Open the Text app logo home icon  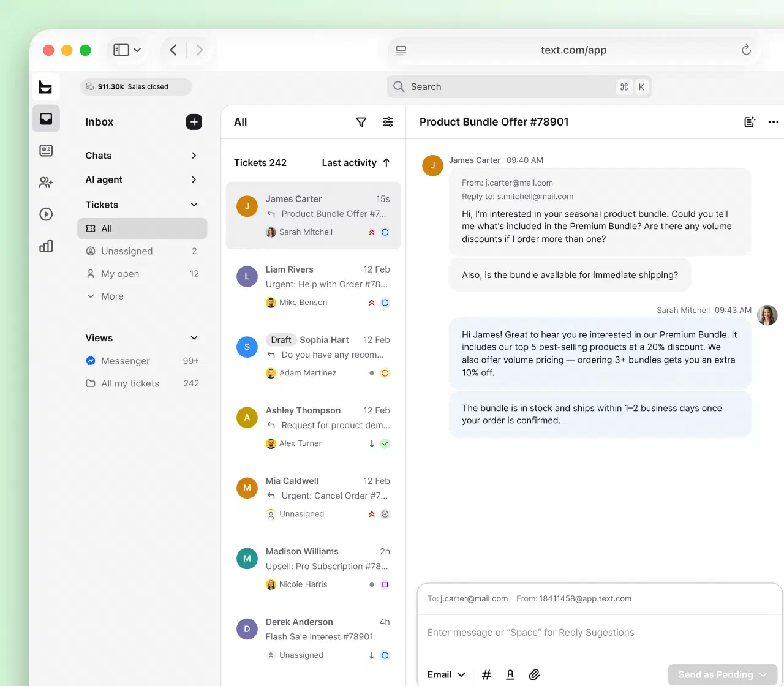[45, 87]
